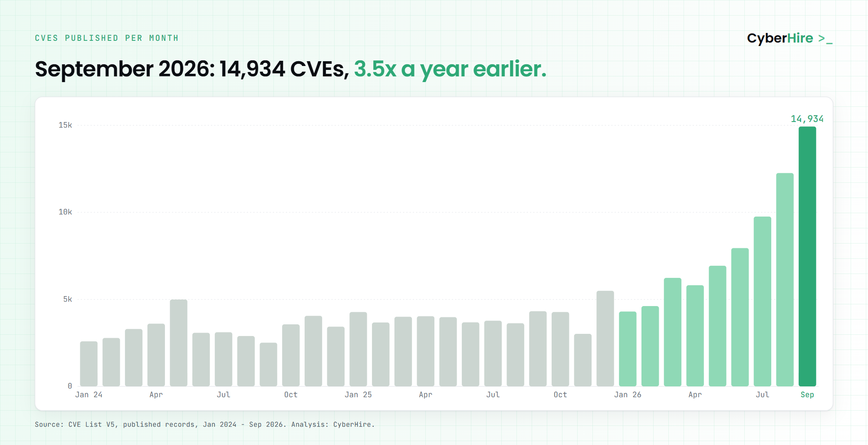The height and width of the screenshot is (445, 868).
Task: Click the CyberHire logo
Action: click(789, 38)
